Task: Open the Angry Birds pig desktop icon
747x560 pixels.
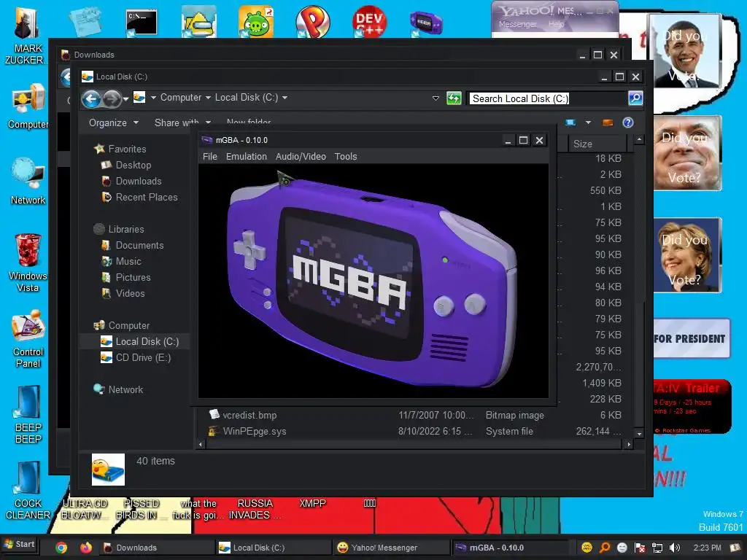Action: tap(256, 20)
